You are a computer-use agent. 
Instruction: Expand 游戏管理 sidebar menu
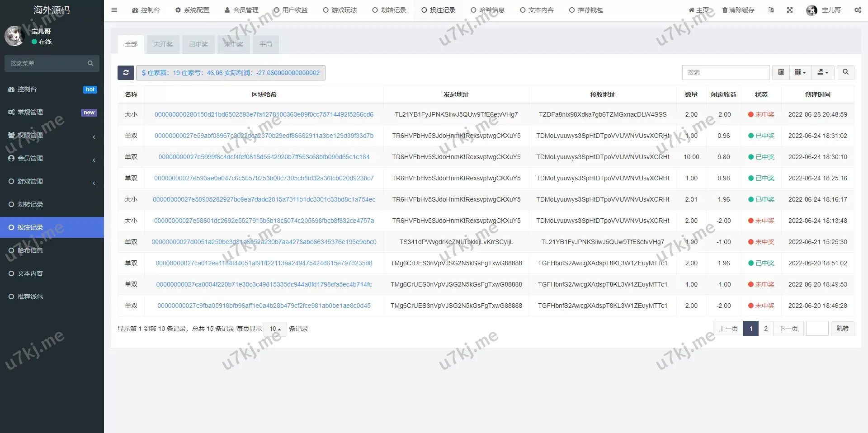click(52, 181)
